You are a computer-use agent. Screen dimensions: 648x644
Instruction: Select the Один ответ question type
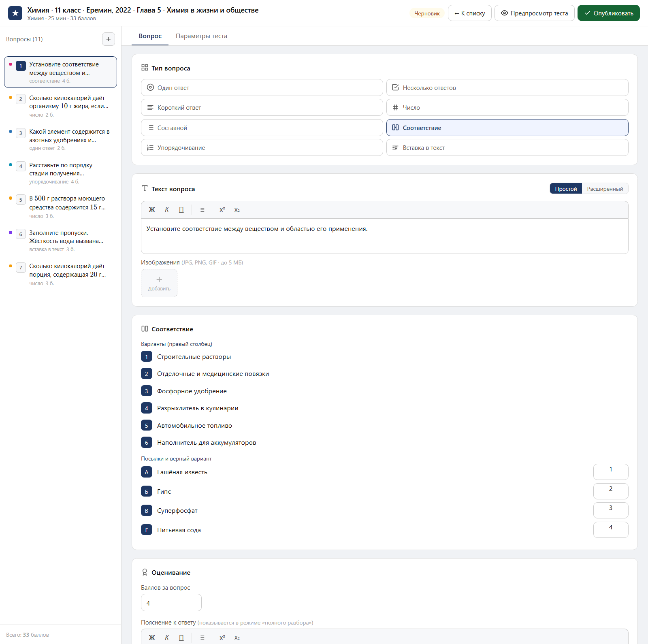pyautogui.click(x=262, y=87)
